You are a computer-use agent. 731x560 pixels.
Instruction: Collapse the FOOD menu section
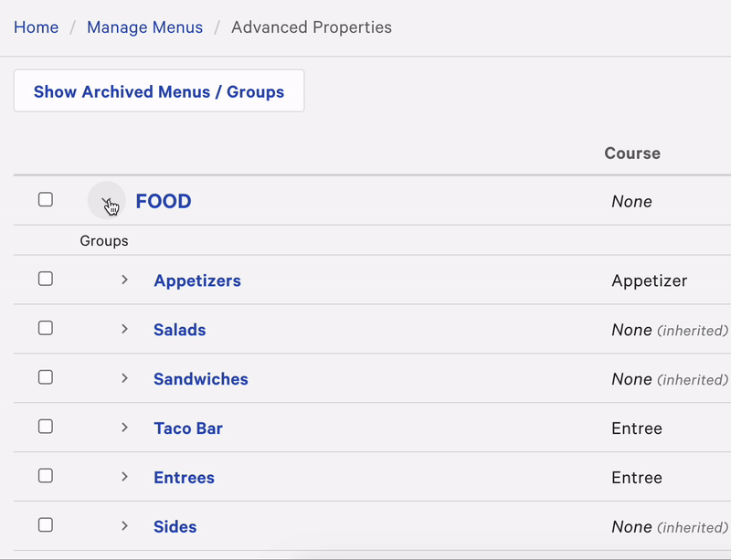pyautogui.click(x=107, y=200)
